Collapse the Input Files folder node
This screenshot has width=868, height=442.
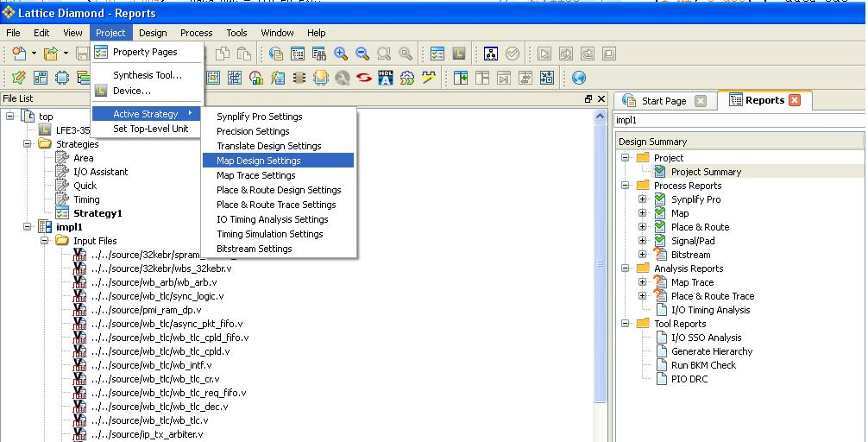(x=45, y=241)
